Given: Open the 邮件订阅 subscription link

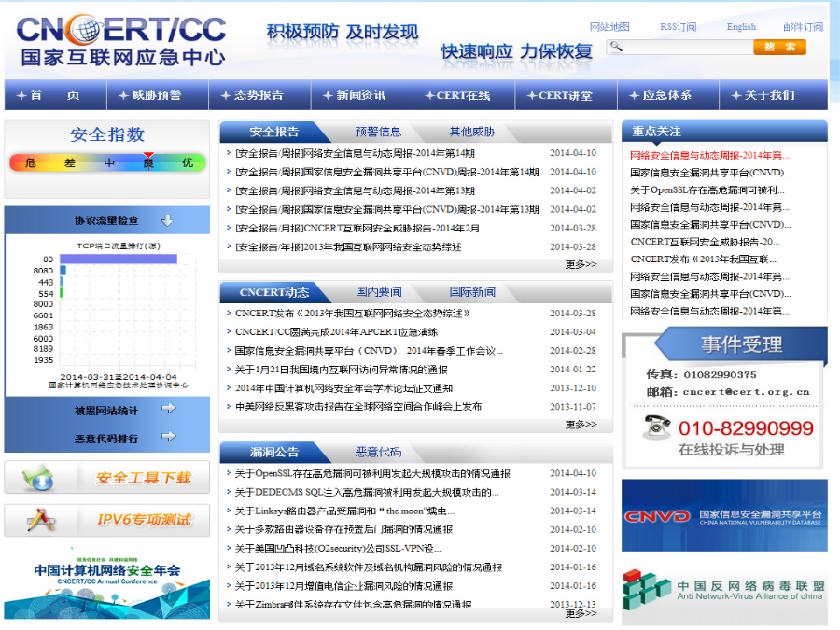Looking at the screenshot, I should click(x=803, y=27).
